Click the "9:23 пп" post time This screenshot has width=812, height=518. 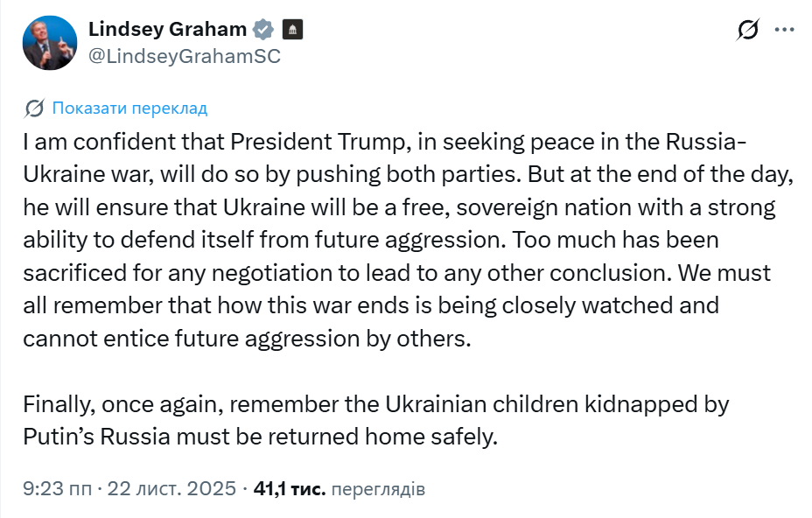(x=57, y=488)
